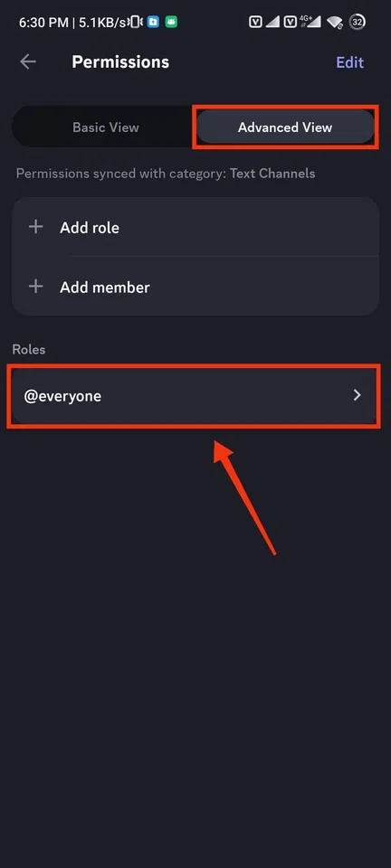The image size is (391, 868).
Task: Tap the Edit button at top right
Action: tap(350, 62)
